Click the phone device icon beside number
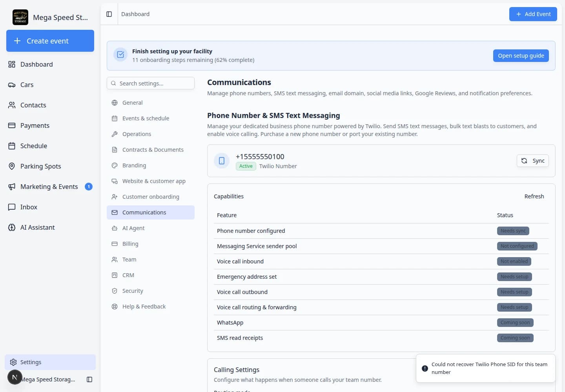Image resolution: width=565 pixels, height=392 pixels. pos(222,161)
